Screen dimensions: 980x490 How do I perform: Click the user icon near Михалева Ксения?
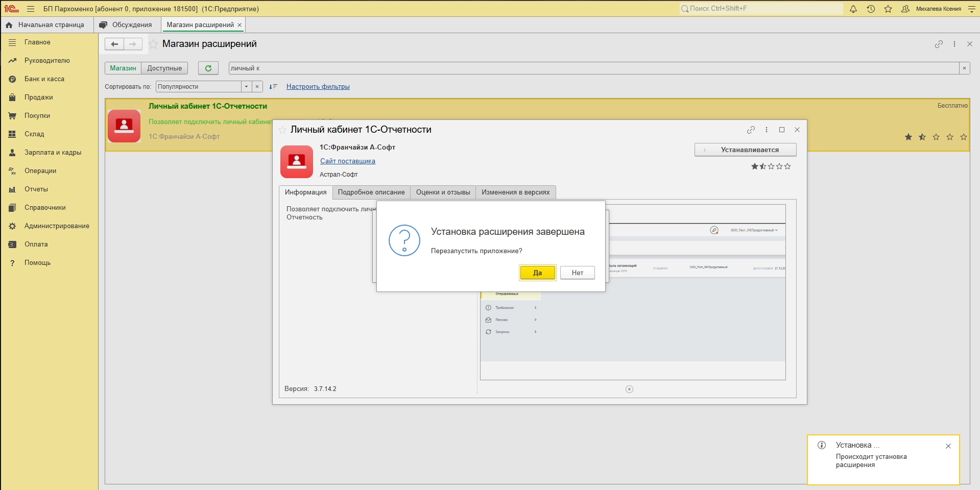click(905, 9)
